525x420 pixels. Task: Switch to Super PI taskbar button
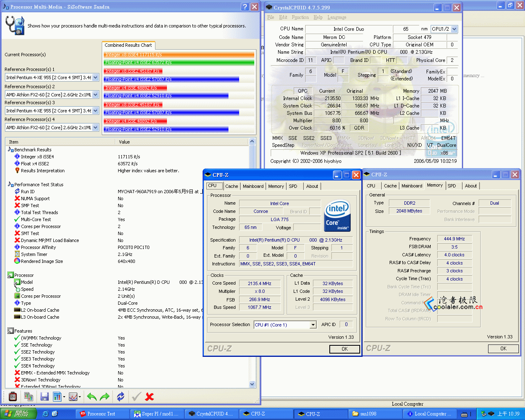coord(157,414)
